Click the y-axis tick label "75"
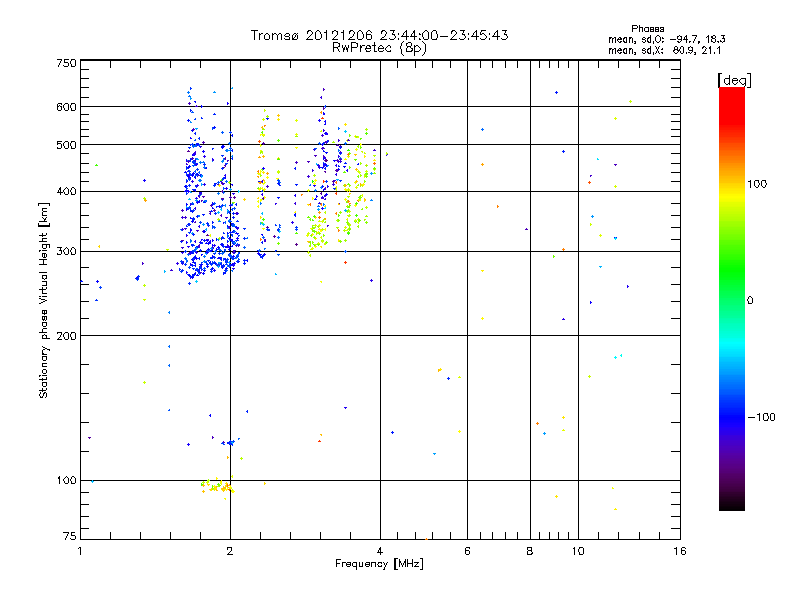The height and width of the screenshot is (600, 800). [x=70, y=536]
